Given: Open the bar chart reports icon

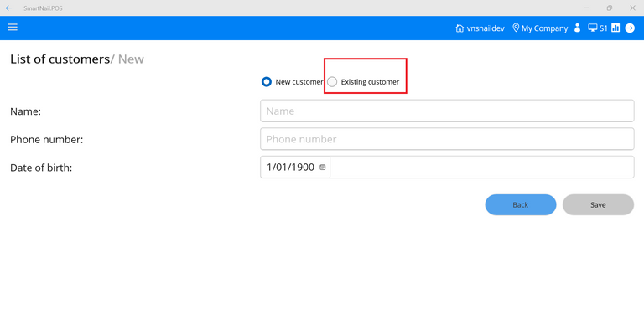Looking at the screenshot, I should (x=615, y=28).
